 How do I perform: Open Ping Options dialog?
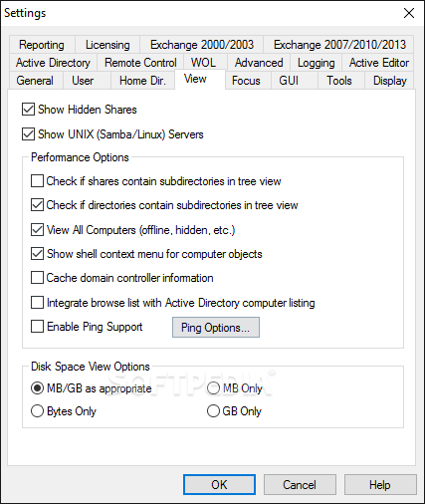[x=216, y=328]
